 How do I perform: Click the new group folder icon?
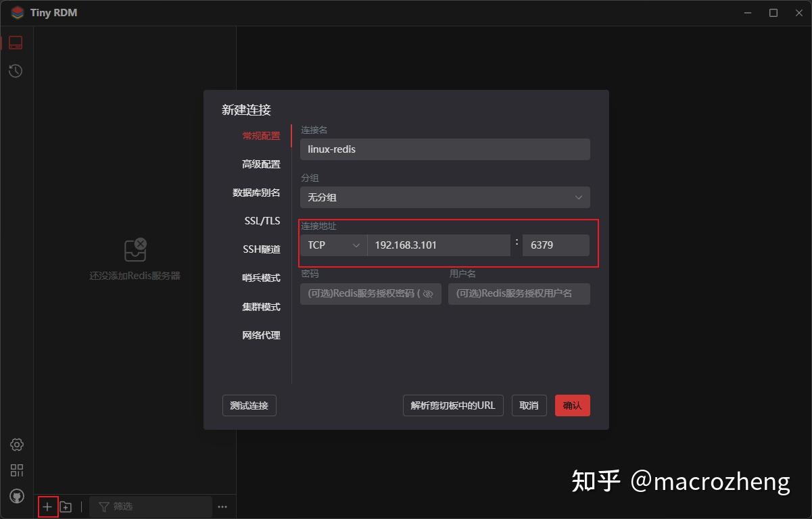66,506
